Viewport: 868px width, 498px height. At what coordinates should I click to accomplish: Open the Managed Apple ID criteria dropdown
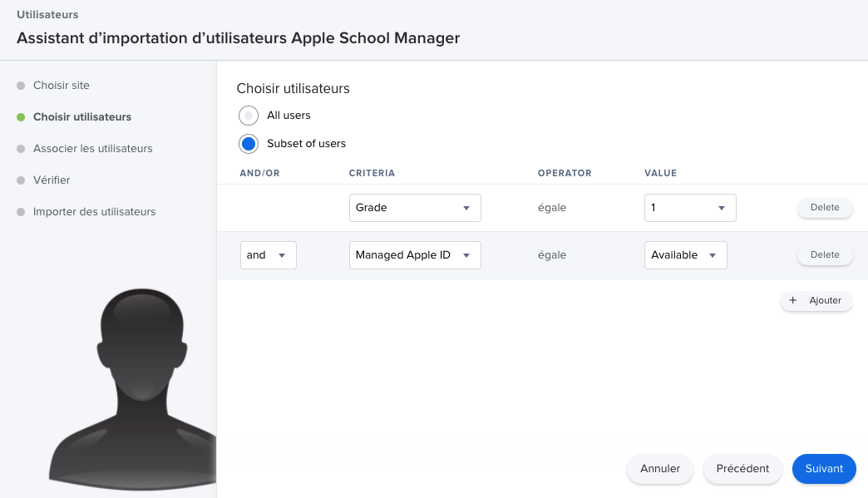[x=415, y=255]
